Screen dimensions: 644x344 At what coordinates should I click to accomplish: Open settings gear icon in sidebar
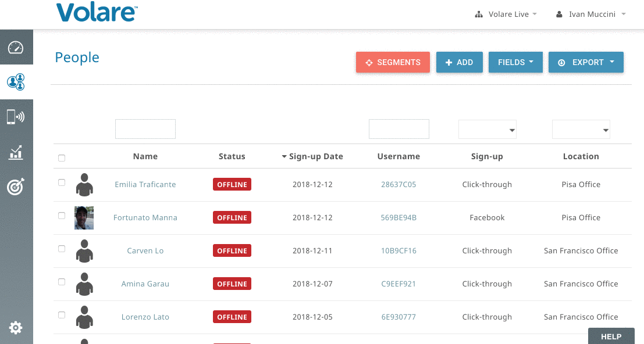(16, 328)
